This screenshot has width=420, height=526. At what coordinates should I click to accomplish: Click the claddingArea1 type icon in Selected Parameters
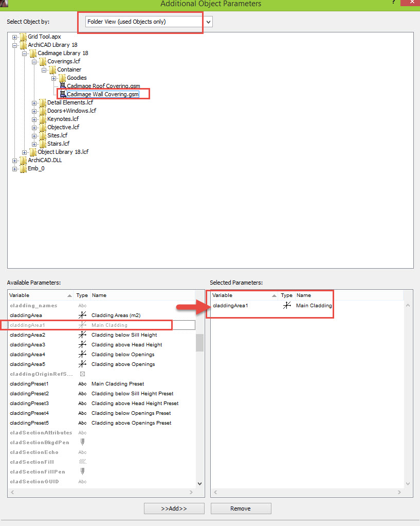pyautogui.click(x=287, y=305)
